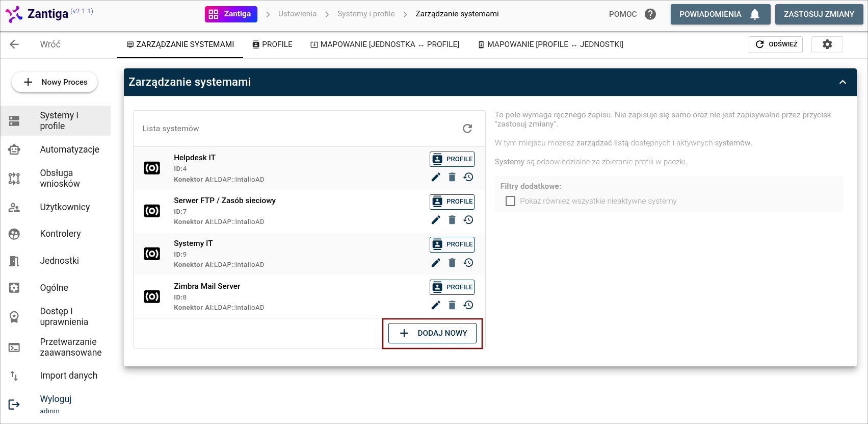Viewport: 868px width, 424px height.
Task: Start a Nowy Proces
Action: pos(55,82)
